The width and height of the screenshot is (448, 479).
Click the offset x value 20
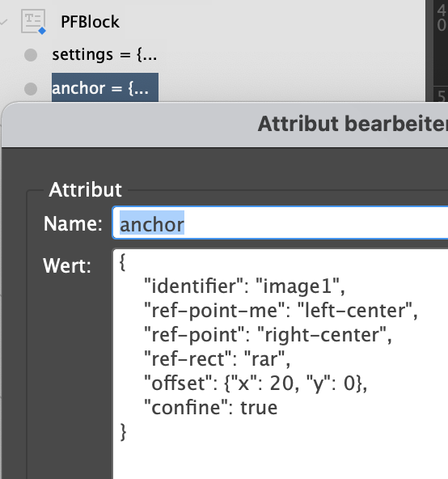[281, 384]
